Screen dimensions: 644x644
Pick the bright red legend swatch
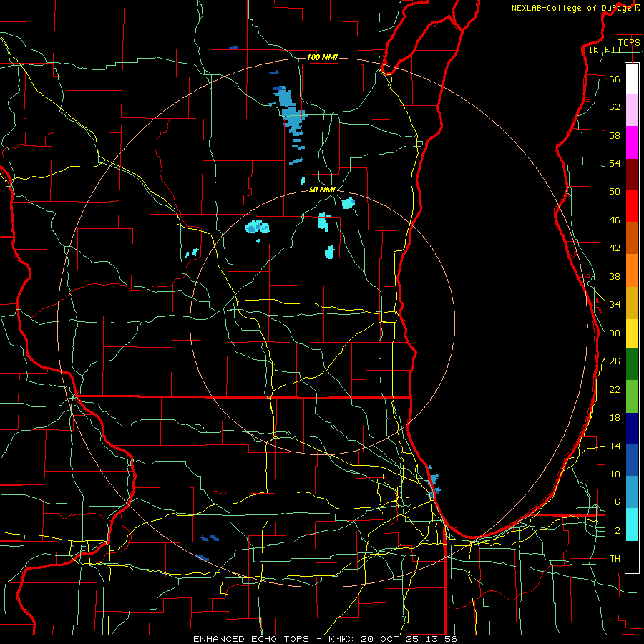point(632,206)
